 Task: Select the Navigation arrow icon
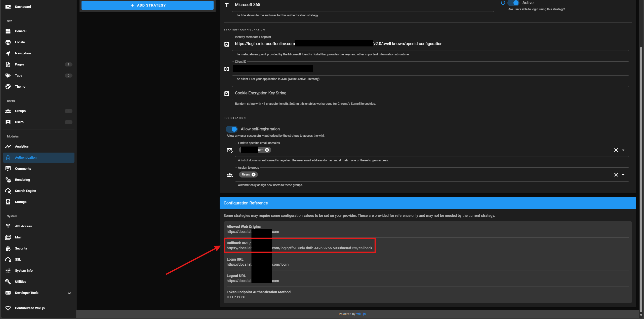[x=8, y=53]
